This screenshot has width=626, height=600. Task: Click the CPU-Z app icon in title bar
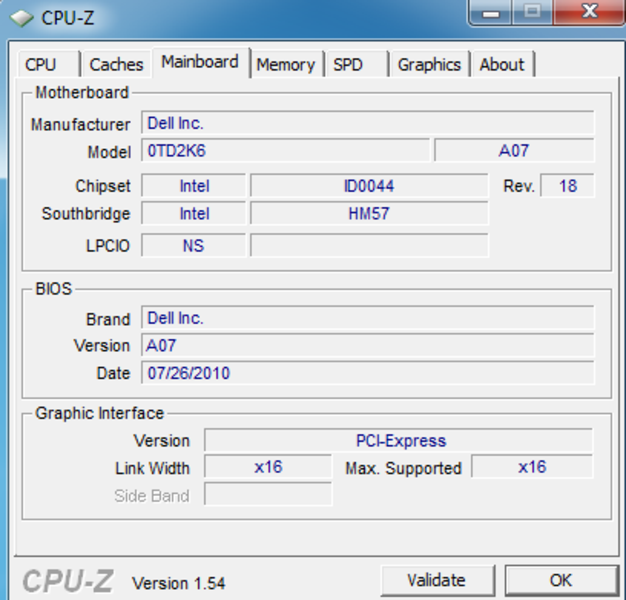(22, 18)
